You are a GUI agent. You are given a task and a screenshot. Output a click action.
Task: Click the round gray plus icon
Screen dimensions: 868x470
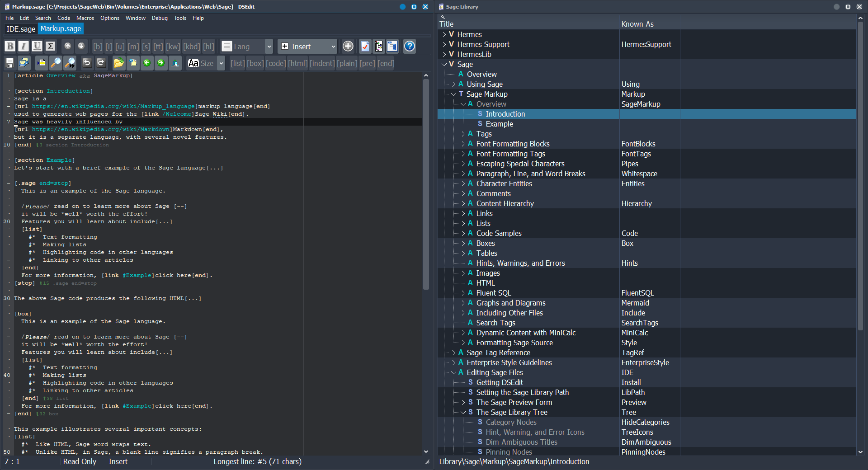[x=348, y=46]
